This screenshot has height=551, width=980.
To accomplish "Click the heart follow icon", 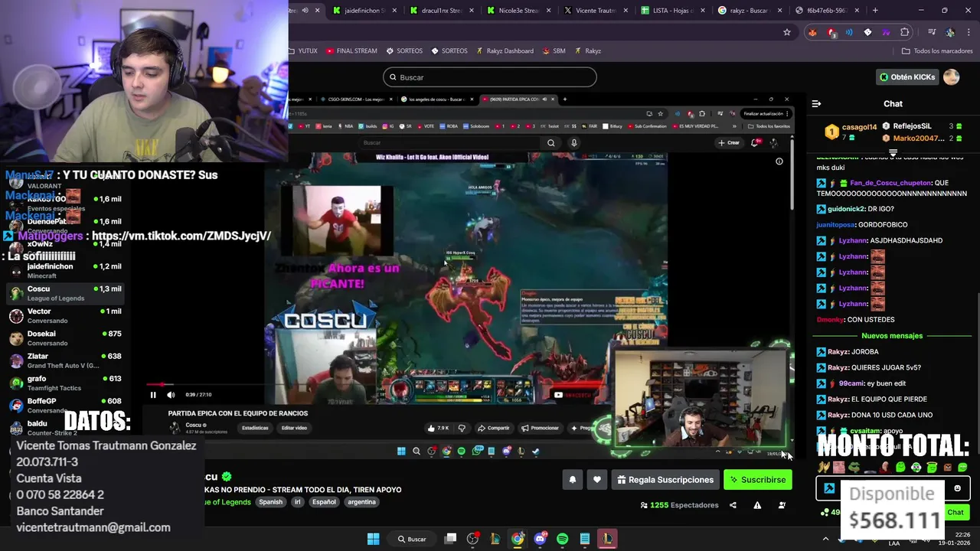I will click(597, 480).
